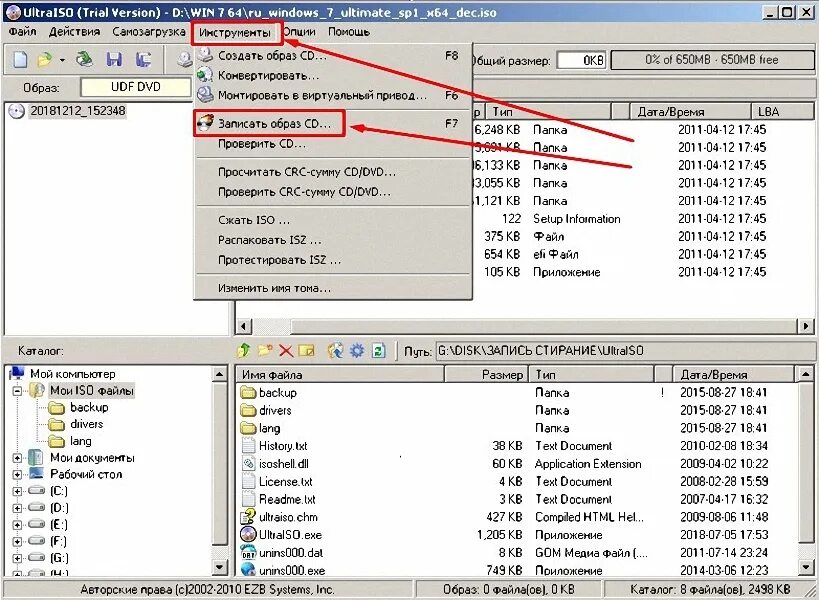Sort upper list by Дата/Время column

coord(690,112)
